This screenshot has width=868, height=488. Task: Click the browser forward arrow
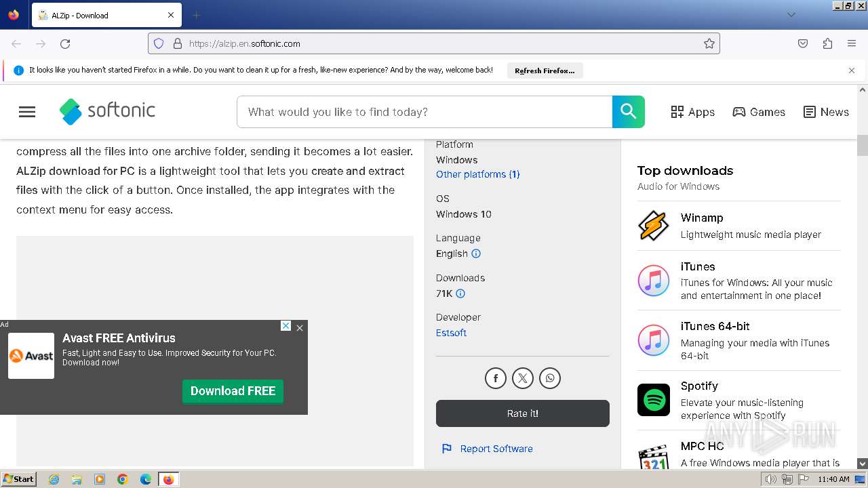41,43
